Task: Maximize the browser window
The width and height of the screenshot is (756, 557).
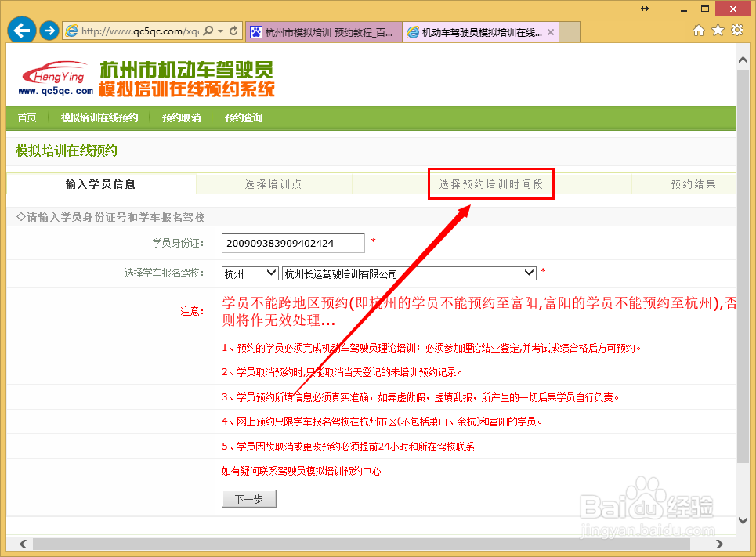Action: pyautogui.click(x=705, y=9)
